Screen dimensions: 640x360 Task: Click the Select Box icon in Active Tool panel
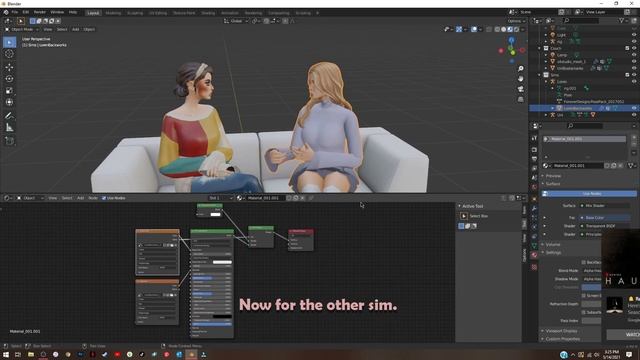tap(464, 216)
